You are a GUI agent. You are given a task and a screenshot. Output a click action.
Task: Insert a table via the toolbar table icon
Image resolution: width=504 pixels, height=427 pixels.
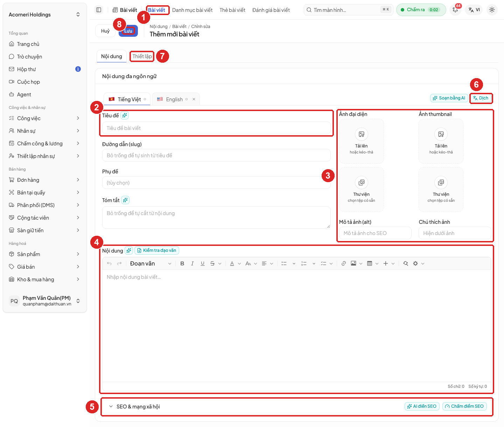[370, 263]
